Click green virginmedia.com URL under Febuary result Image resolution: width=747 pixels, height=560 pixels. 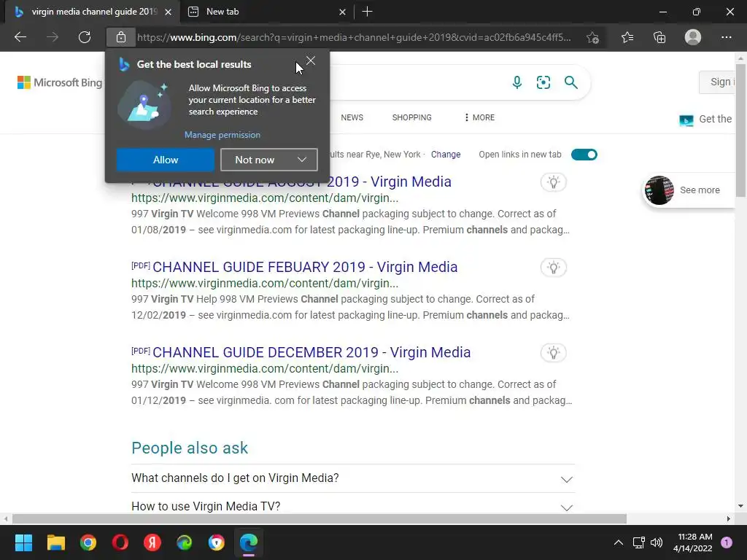tap(265, 284)
